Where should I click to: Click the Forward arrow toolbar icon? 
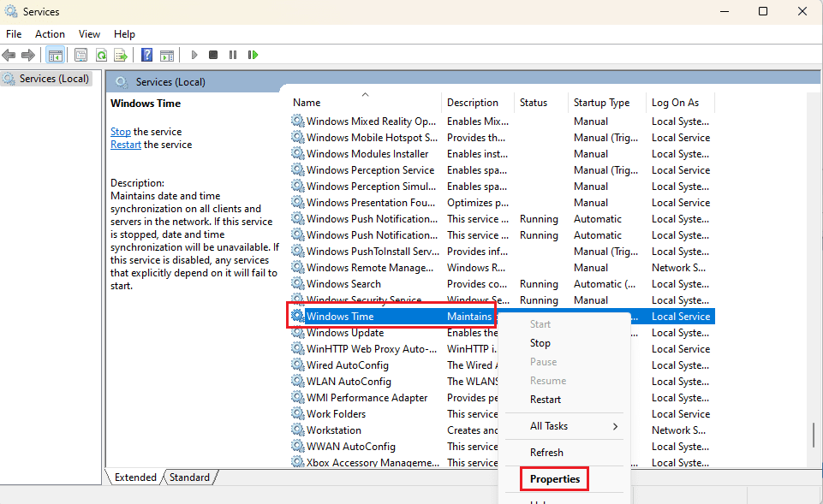point(27,55)
